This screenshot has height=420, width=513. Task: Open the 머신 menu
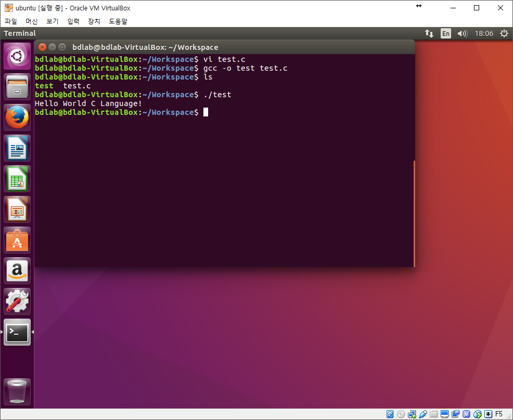point(32,21)
